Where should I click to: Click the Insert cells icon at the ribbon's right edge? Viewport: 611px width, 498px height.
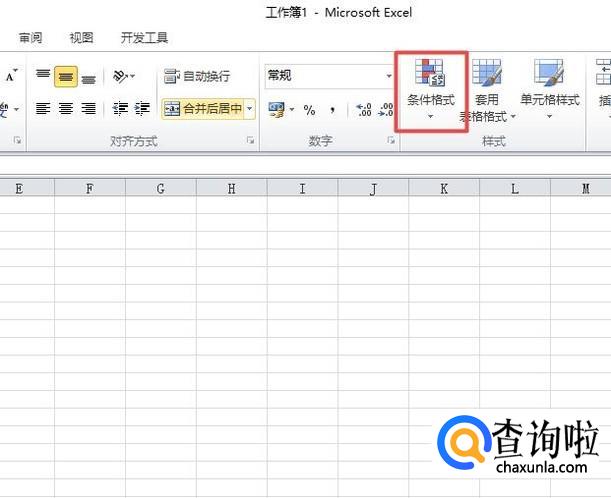tap(603, 72)
